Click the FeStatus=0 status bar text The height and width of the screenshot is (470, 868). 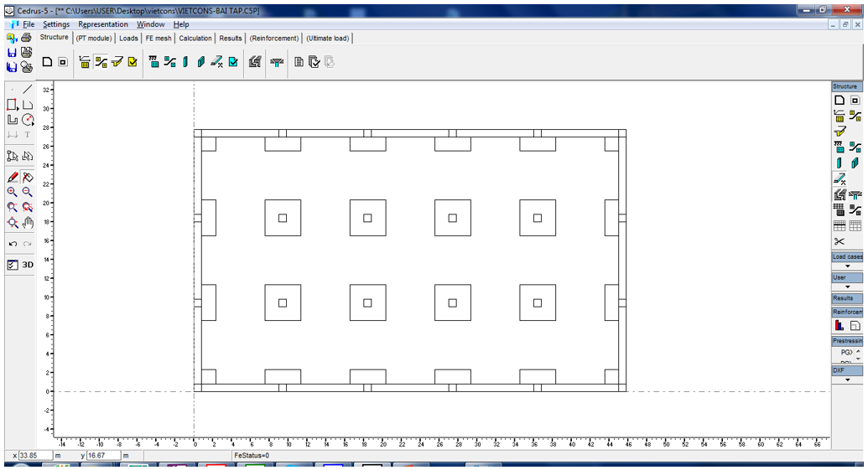tap(252, 456)
